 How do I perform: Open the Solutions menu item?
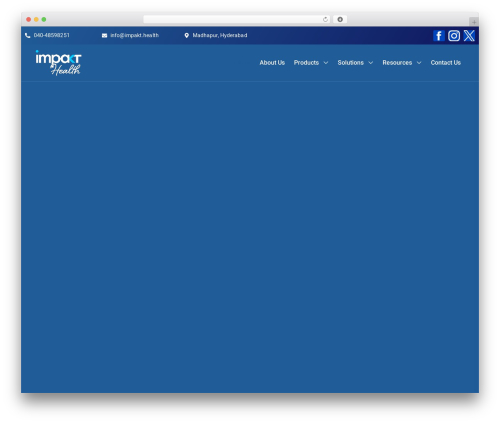coord(350,63)
